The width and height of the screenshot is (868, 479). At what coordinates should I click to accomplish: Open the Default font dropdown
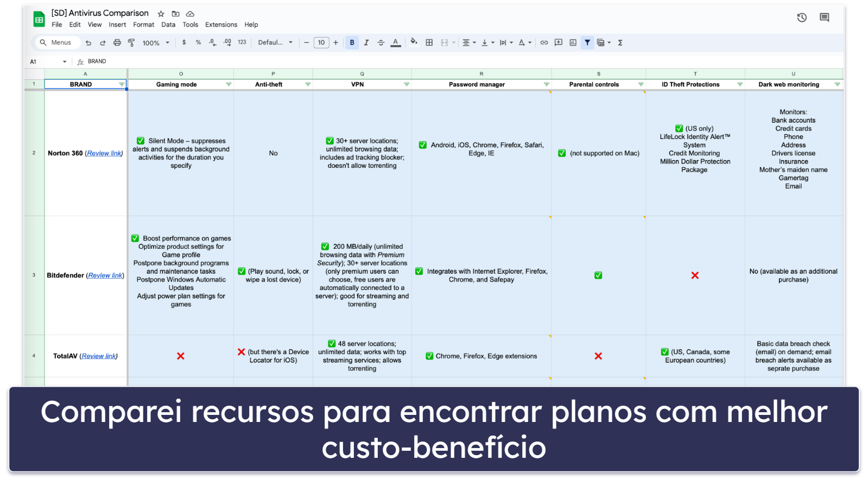click(275, 42)
